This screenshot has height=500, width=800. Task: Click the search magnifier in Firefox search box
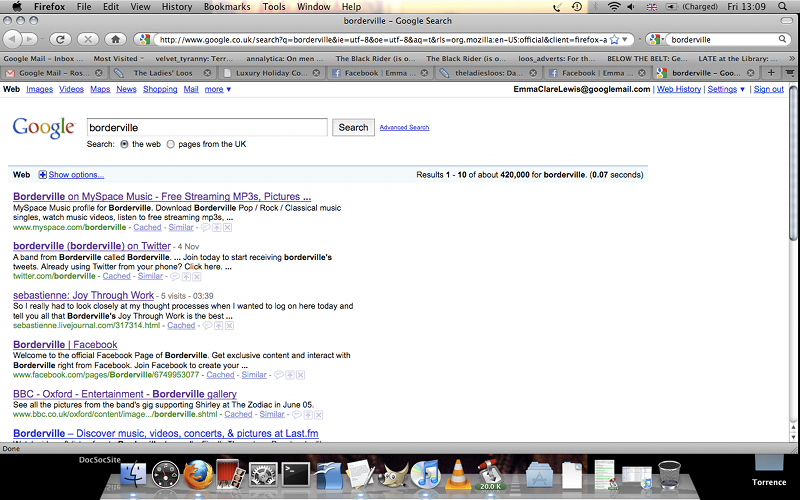(782, 39)
